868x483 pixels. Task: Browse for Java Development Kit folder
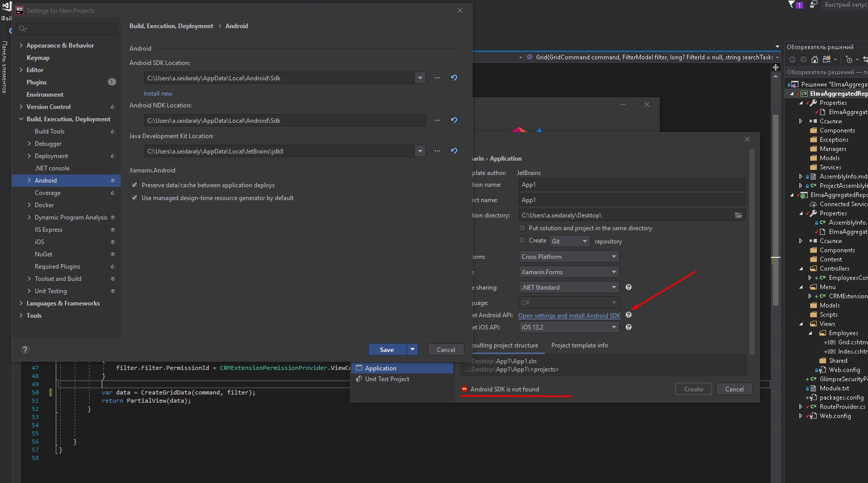click(x=437, y=151)
